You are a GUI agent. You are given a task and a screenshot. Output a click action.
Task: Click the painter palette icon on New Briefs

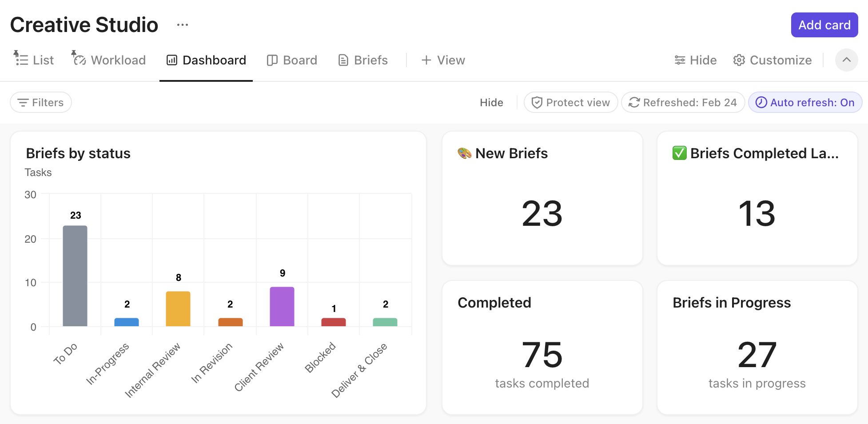pos(465,153)
